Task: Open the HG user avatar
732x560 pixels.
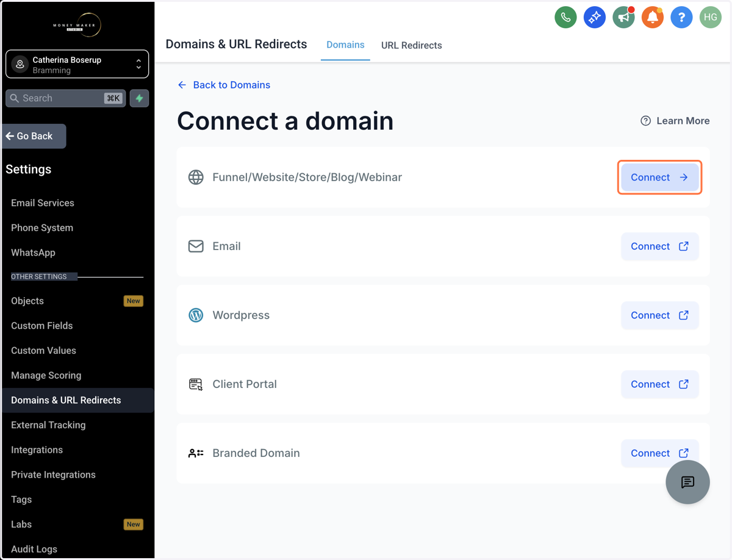Action: coord(710,18)
